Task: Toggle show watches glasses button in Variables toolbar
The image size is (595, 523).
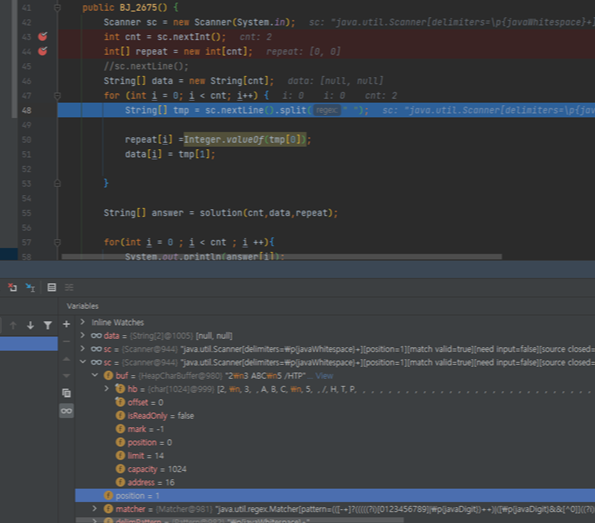Action: [66, 411]
